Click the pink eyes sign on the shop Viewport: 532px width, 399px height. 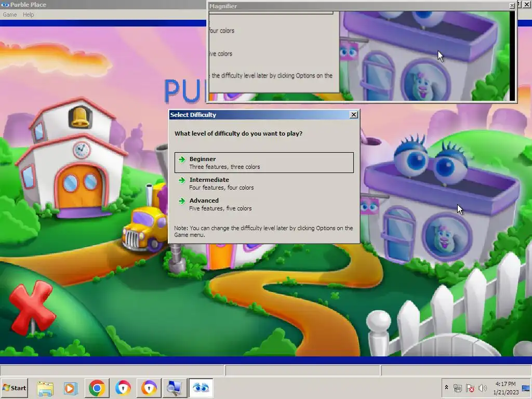click(x=369, y=206)
